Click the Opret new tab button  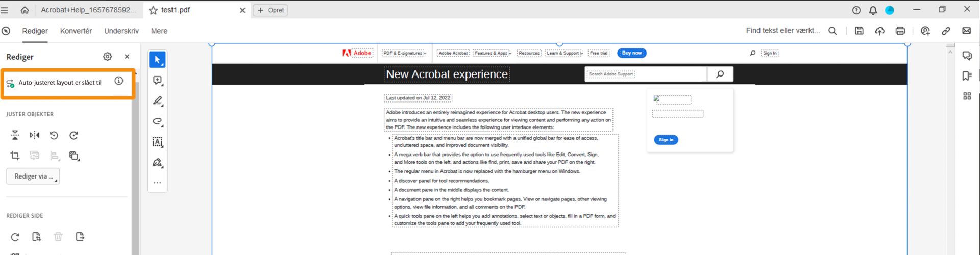pyautogui.click(x=271, y=10)
